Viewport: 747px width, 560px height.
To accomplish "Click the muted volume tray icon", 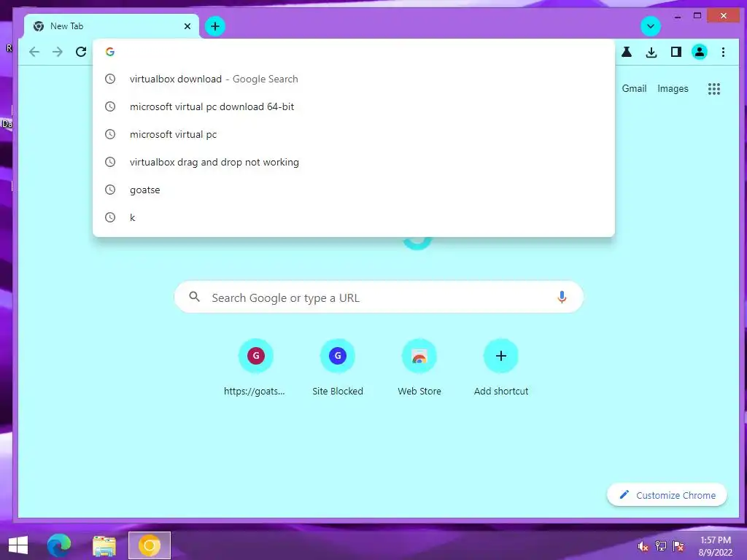I will (643, 546).
